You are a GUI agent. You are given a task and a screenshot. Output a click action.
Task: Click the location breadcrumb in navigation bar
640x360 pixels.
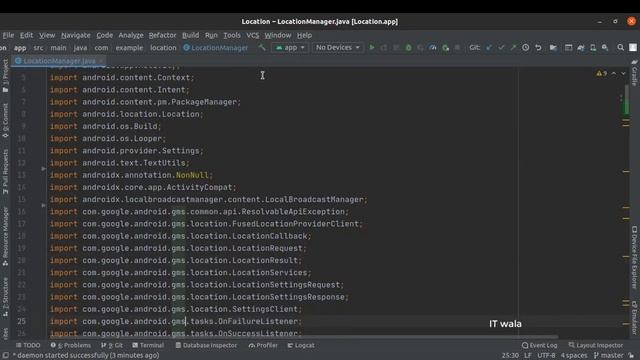coord(163,48)
